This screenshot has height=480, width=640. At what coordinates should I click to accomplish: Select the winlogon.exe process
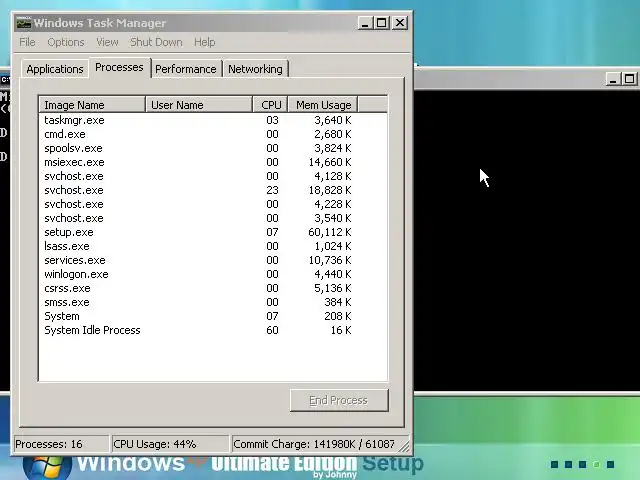pyautogui.click(x=213, y=274)
